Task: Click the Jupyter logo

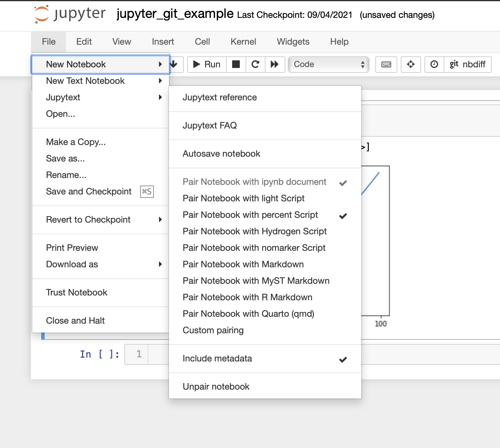Action: pyautogui.click(x=70, y=14)
